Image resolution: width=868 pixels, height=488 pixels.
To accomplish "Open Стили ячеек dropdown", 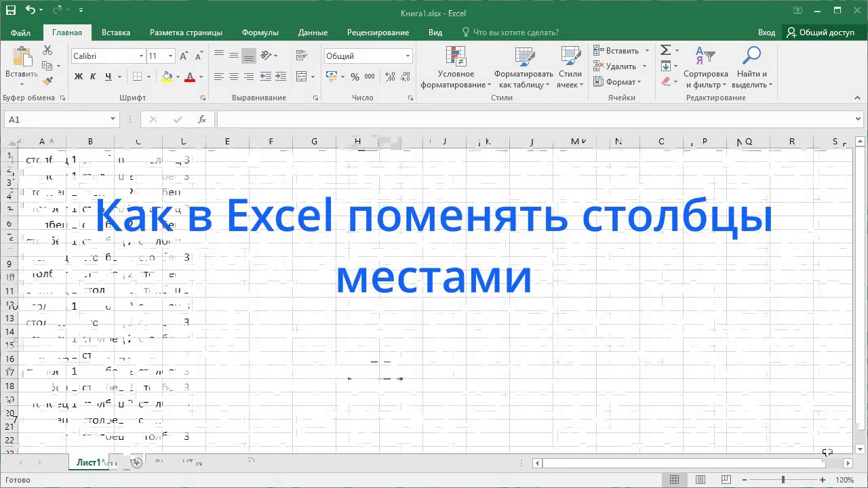I will [570, 68].
